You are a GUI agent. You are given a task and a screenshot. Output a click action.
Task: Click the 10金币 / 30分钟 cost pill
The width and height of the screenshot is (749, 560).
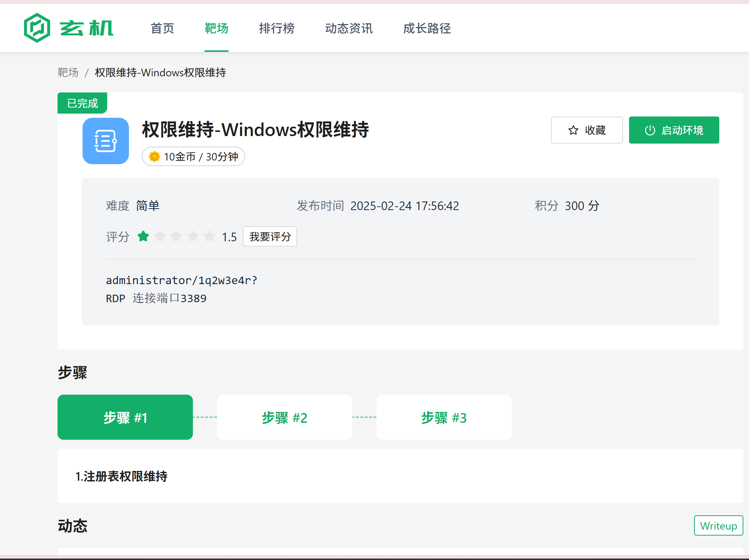point(193,156)
